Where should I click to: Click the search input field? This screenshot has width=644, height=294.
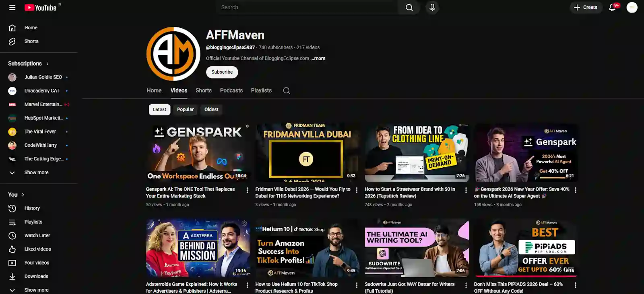point(308,7)
